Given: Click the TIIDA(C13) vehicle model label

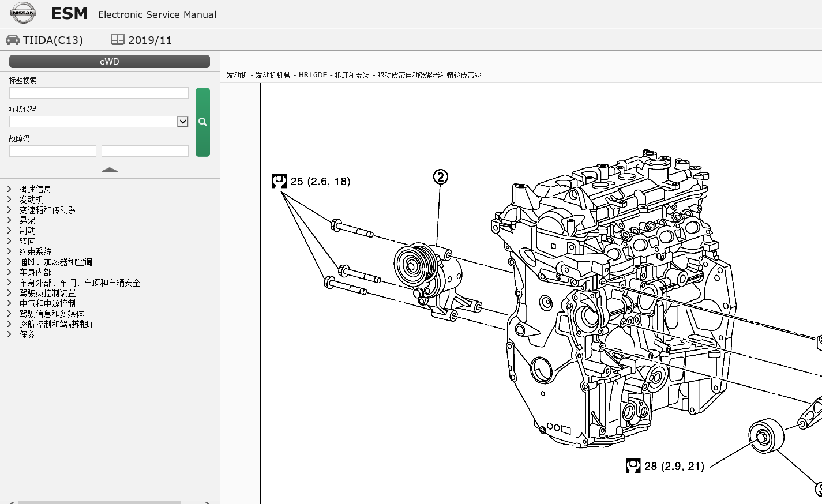Looking at the screenshot, I should pyautogui.click(x=53, y=40).
